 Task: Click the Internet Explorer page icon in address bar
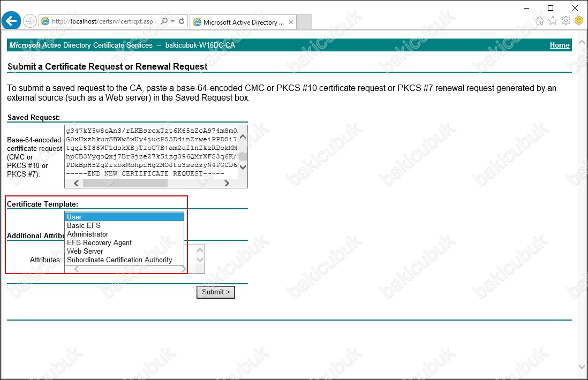[x=45, y=21]
